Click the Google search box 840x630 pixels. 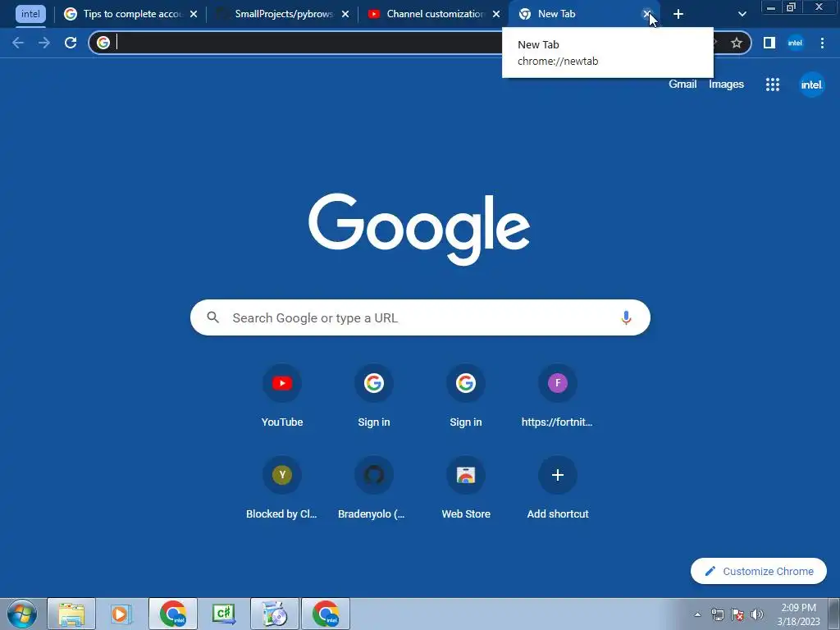[x=420, y=317]
